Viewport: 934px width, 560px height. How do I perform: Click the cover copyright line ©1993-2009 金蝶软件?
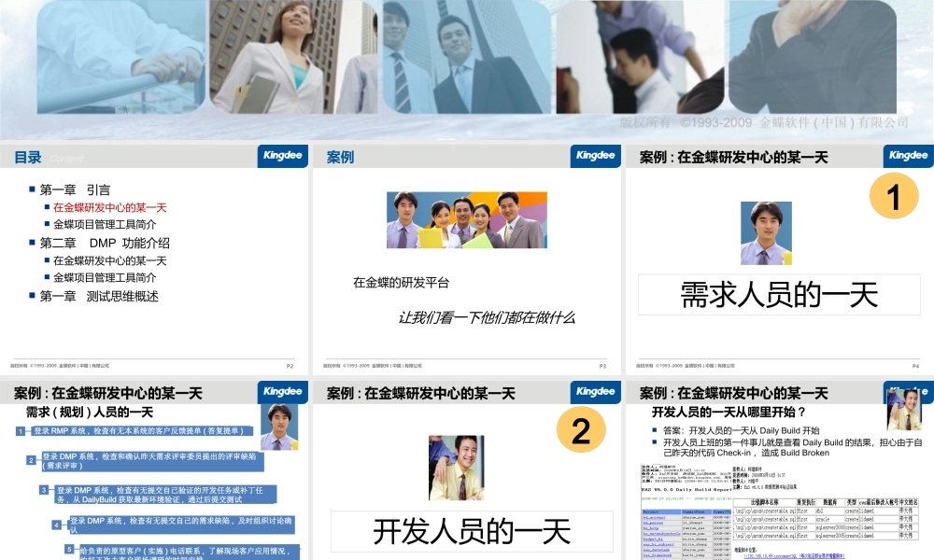764,122
